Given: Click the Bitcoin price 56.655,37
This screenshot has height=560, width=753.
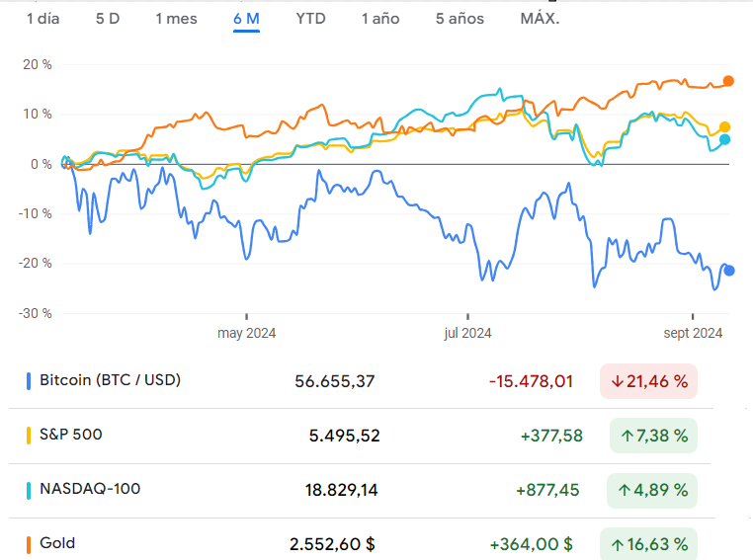Looking at the screenshot, I should 335,380.
